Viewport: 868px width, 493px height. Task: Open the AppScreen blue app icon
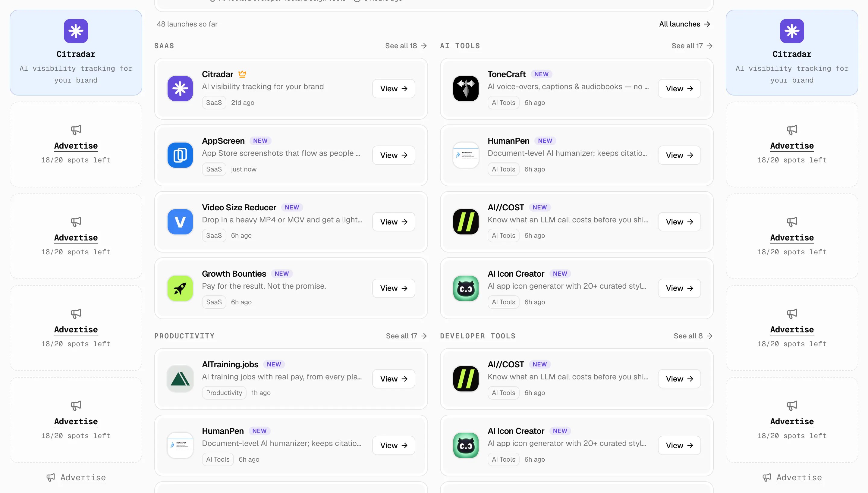(x=180, y=155)
